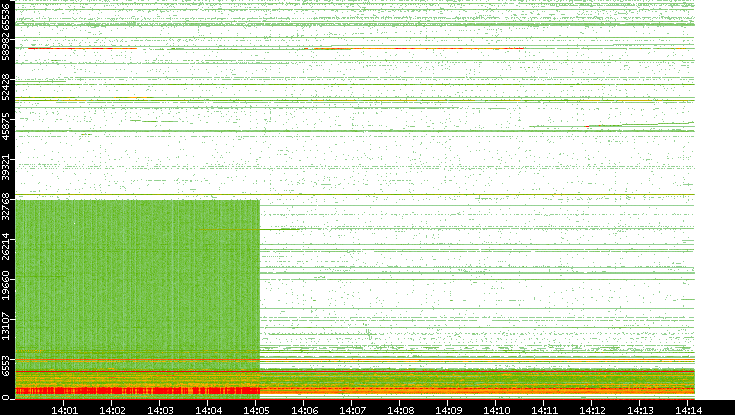Click the 52428 vertical axis label
The height and width of the screenshot is (415, 735).
[x=7, y=88]
